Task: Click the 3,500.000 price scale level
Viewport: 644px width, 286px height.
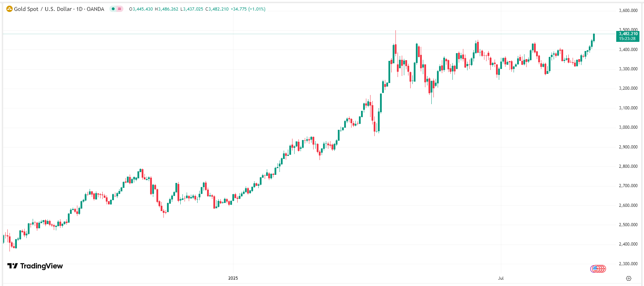Action: [628, 29]
